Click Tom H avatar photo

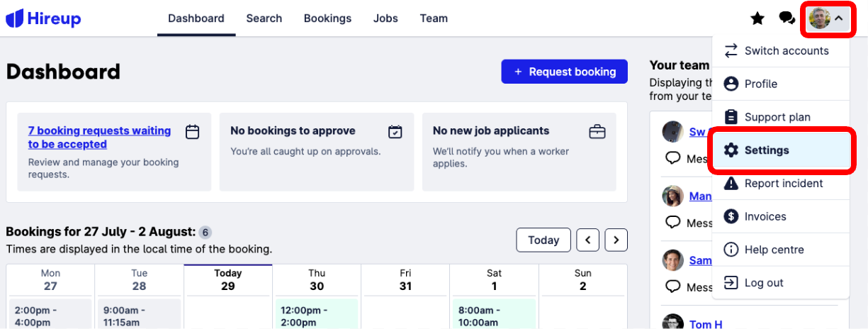coord(672,322)
